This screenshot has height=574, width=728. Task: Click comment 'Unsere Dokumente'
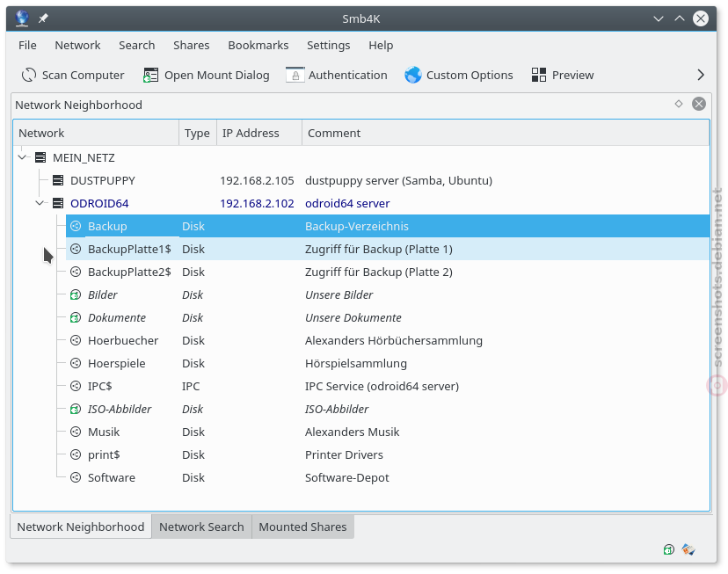(x=353, y=317)
